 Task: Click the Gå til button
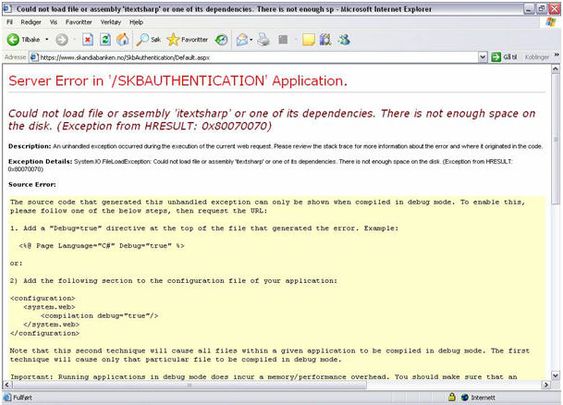click(x=504, y=57)
